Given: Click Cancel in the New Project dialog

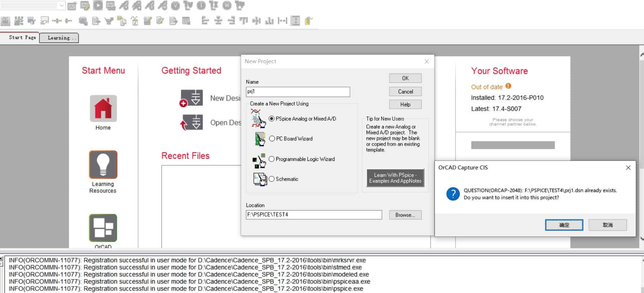Looking at the screenshot, I should [405, 92].
